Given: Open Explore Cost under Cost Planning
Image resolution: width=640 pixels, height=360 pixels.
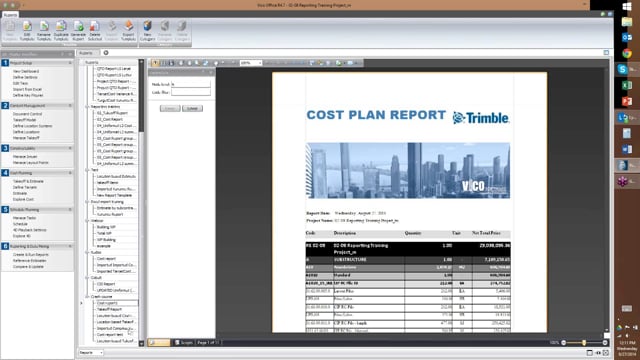Looking at the screenshot, I should click(x=23, y=200).
